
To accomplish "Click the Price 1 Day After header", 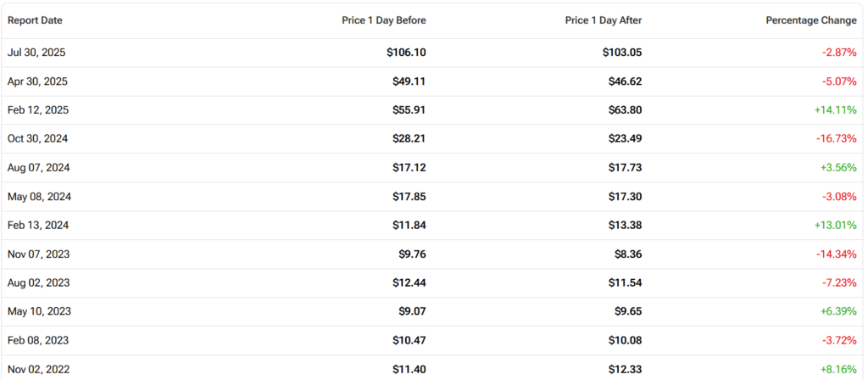I will (x=604, y=20).
